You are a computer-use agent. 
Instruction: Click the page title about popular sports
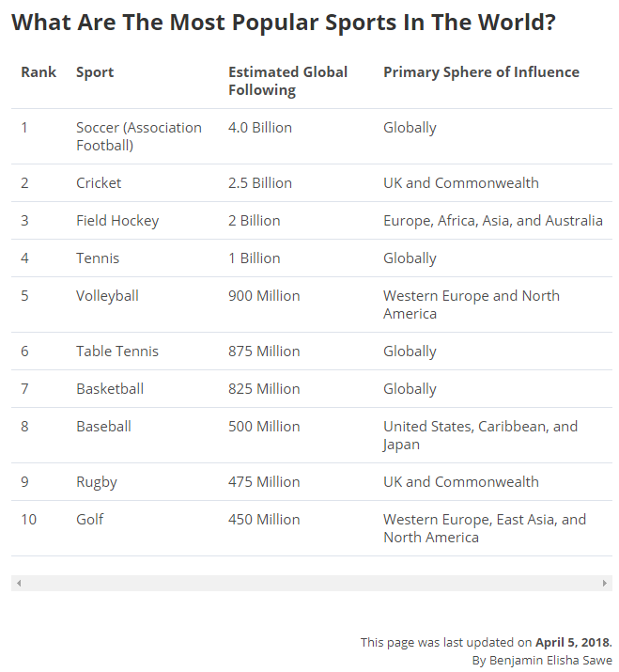[x=283, y=23]
